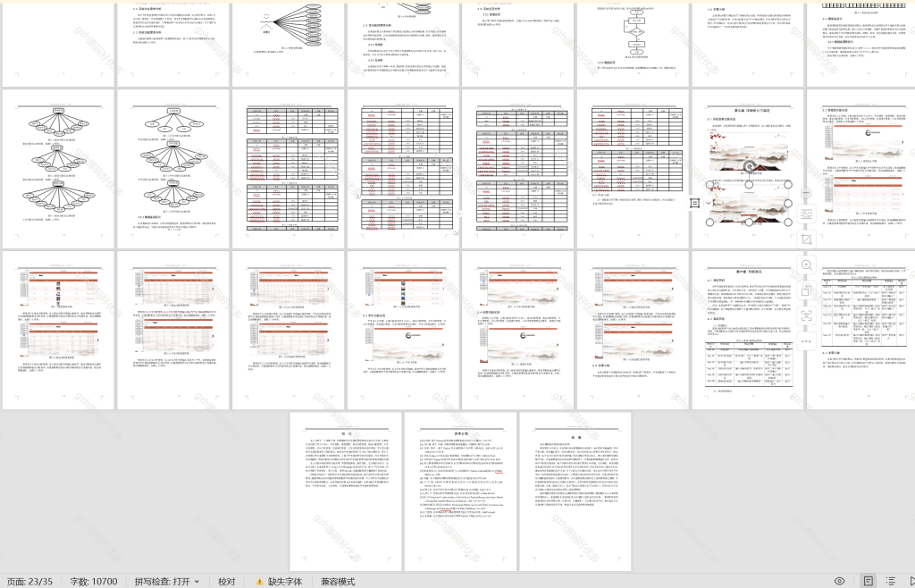Click the 校对 proofreading button
The width and height of the screenshot is (915, 588).
pos(227,582)
